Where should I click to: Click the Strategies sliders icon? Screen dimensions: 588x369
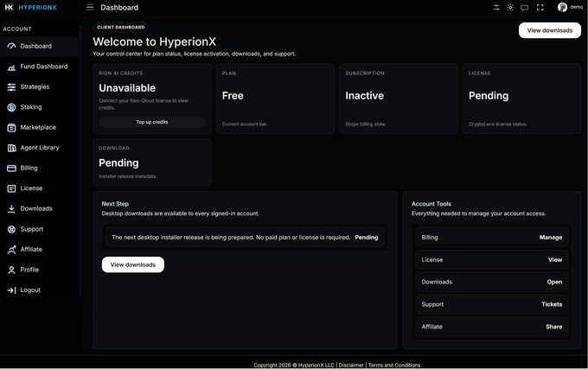pos(11,87)
